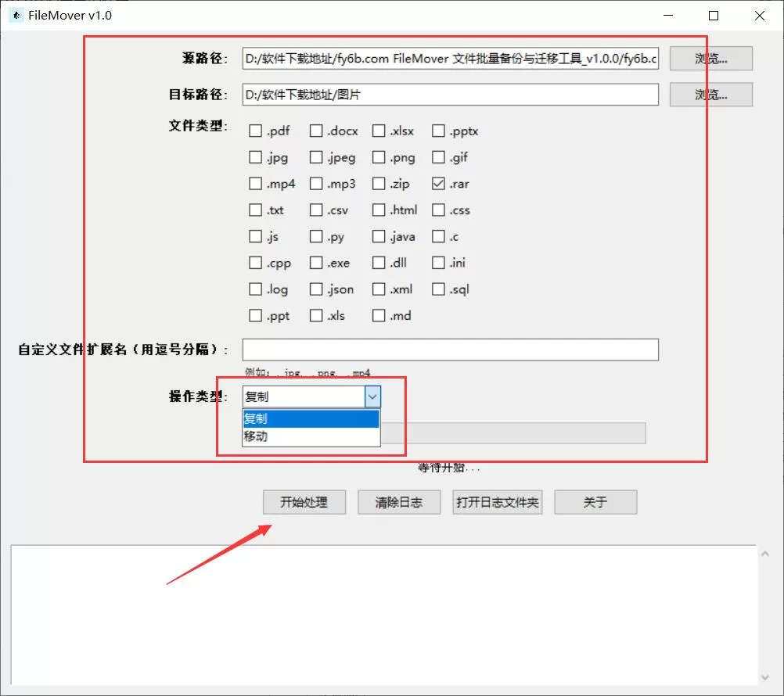Clear the log with 清除日志
The height and width of the screenshot is (696, 784).
coord(399,502)
